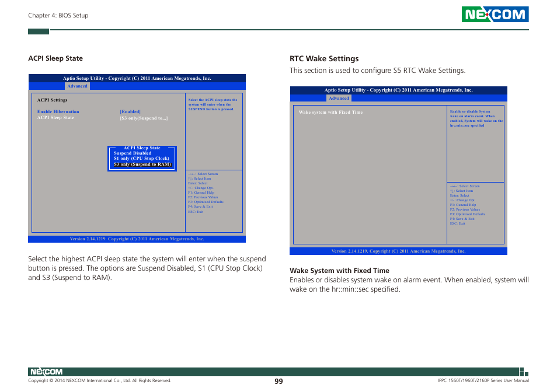
Task: Click the ACPI Sleep State popup title
Action: [142, 148]
